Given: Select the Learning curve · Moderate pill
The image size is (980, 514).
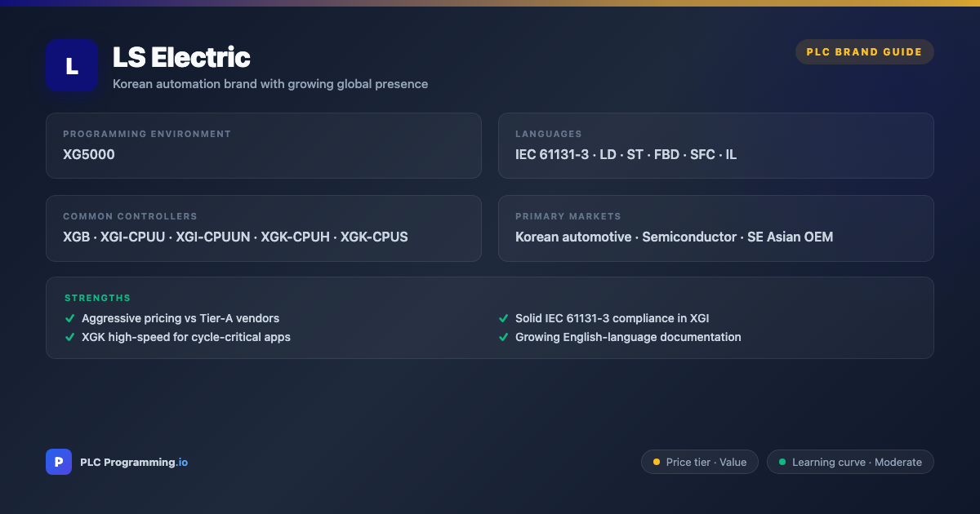Looking at the screenshot, I should coord(850,462).
